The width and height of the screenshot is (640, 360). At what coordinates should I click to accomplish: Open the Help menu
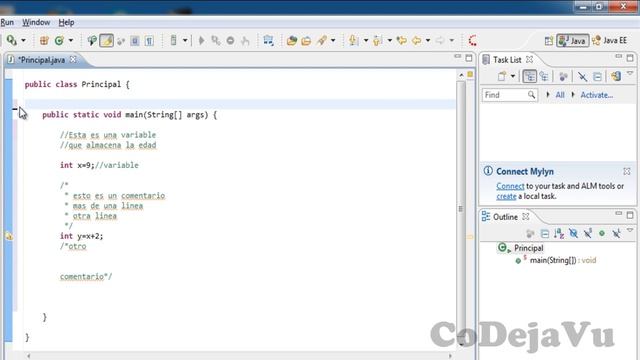click(66, 22)
